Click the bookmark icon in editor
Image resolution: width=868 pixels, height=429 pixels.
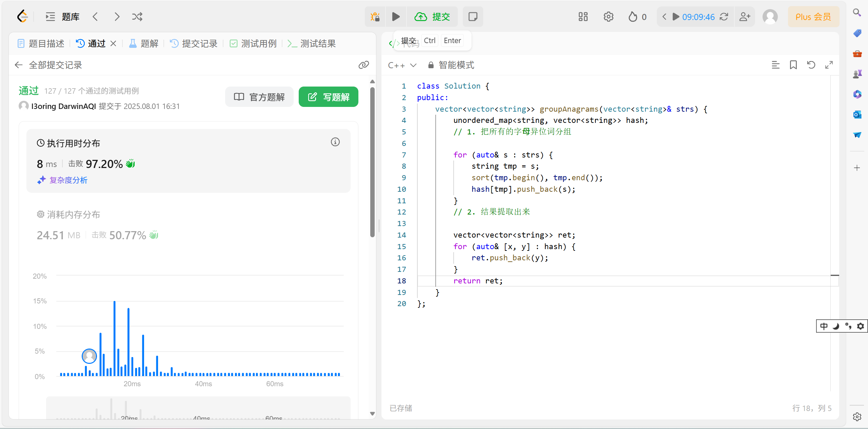(793, 65)
